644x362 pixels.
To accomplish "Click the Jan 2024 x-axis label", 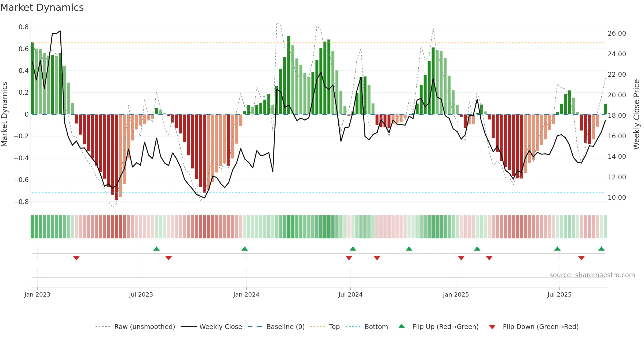I will pyautogui.click(x=246, y=294).
